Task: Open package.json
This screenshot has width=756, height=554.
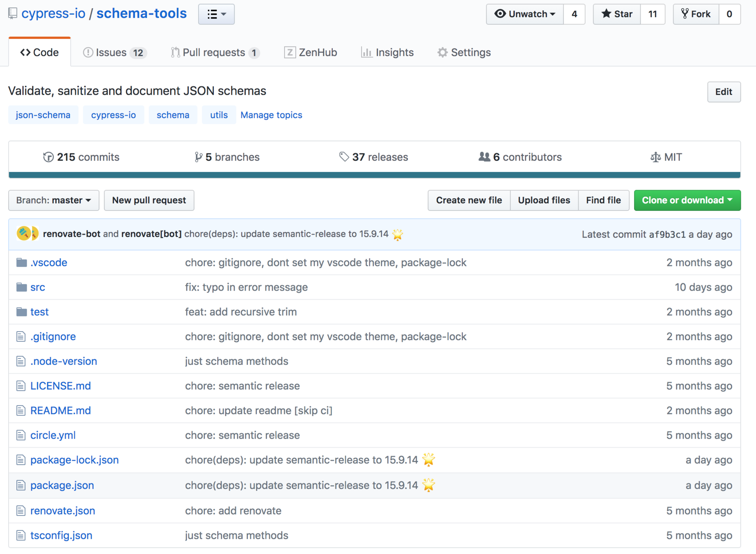Action: point(62,485)
